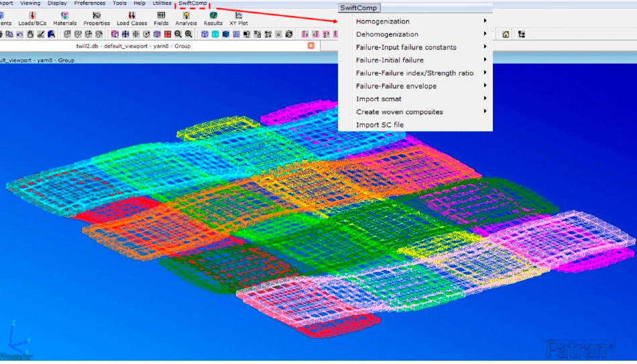Image resolution: width=637 pixels, height=364 pixels.
Task: Open the SwiftComp menu in menu bar
Action: pyautogui.click(x=192, y=3)
